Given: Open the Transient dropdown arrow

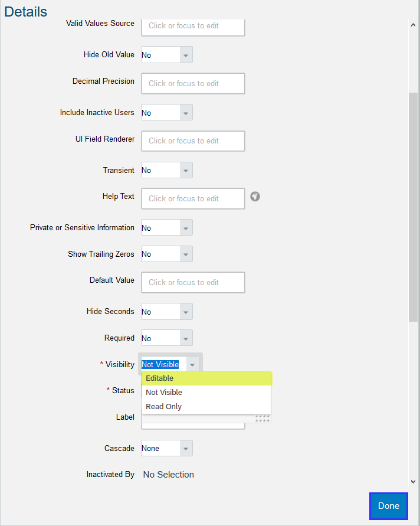Looking at the screenshot, I should click(x=186, y=170).
